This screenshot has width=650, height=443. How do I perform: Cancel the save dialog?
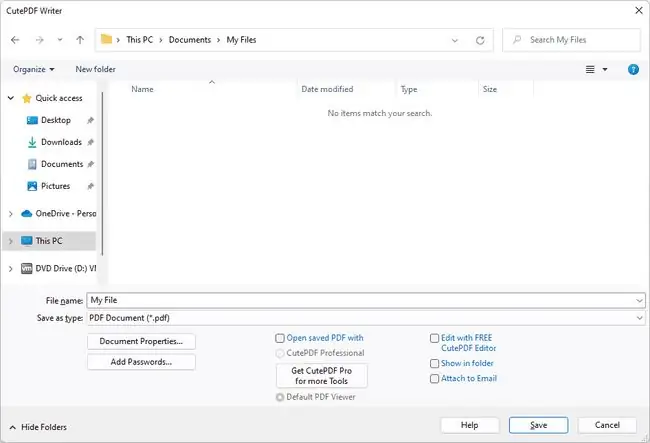point(607,425)
